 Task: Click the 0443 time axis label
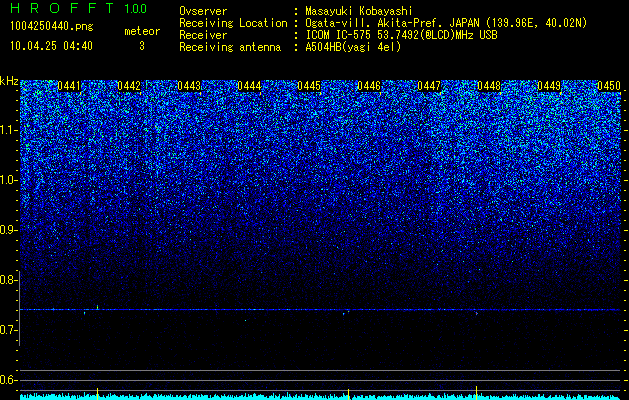click(x=189, y=86)
